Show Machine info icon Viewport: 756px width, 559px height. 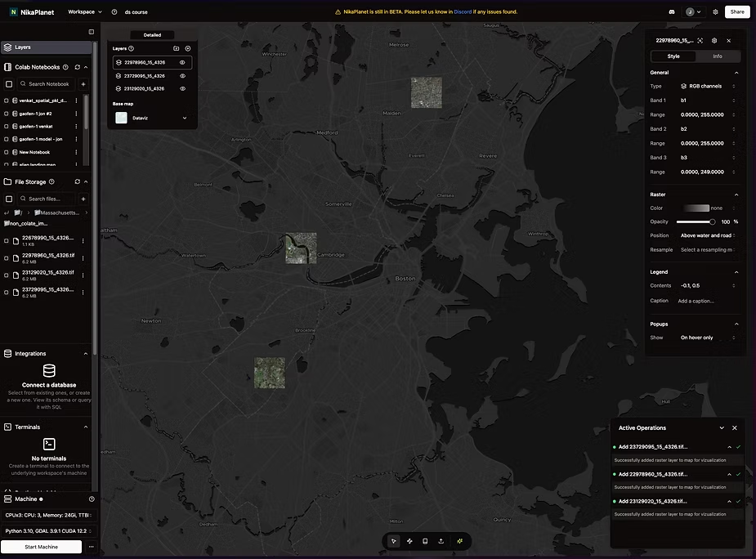tap(92, 499)
